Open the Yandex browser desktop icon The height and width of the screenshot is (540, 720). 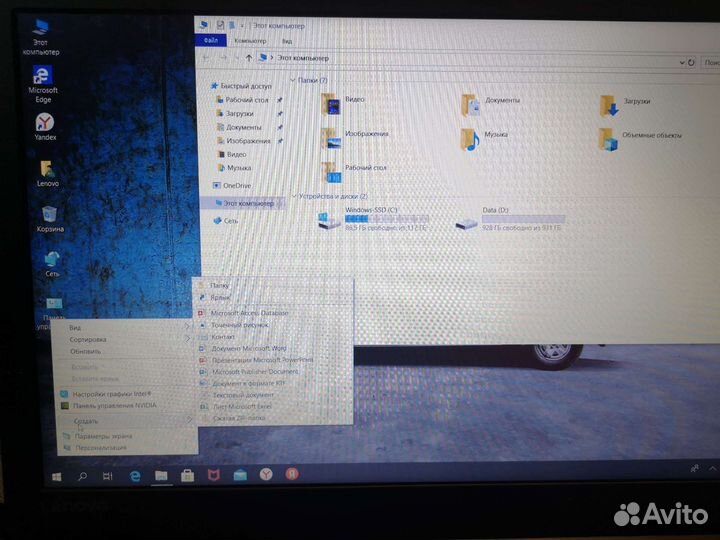[x=45, y=127]
